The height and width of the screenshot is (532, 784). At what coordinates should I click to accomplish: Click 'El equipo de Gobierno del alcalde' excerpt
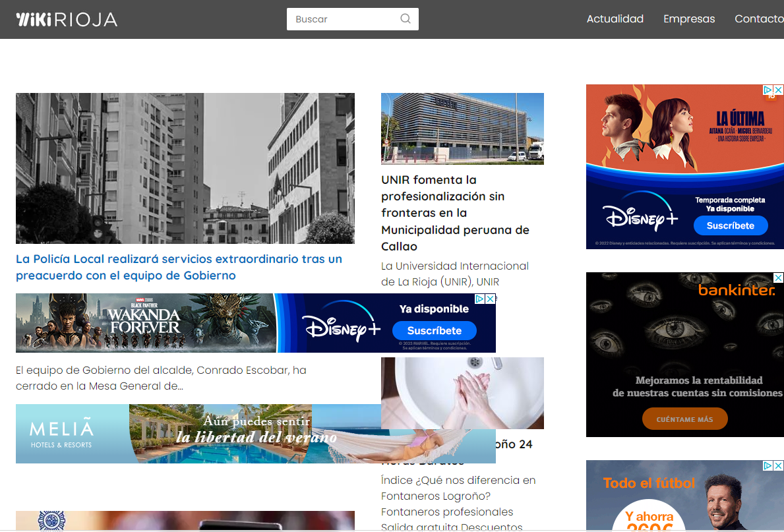coord(161,378)
